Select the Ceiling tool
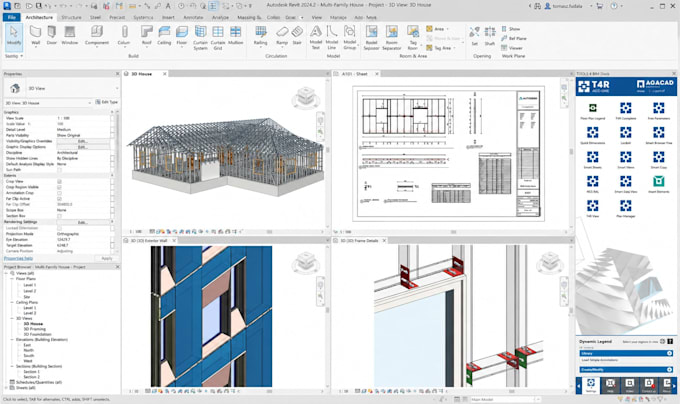 (x=164, y=35)
